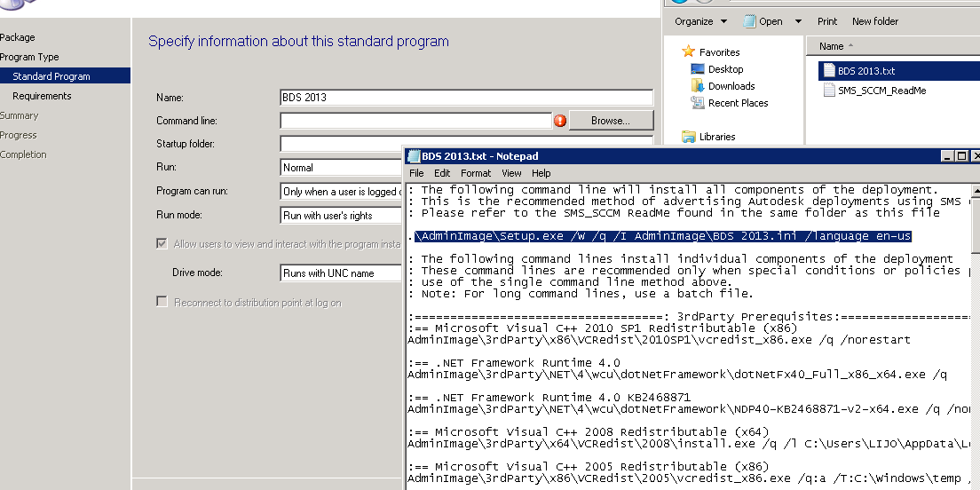Click the Favorites star icon
Image resolution: width=980 pixels, height=490 pixels.
click(x=688, y=51)
